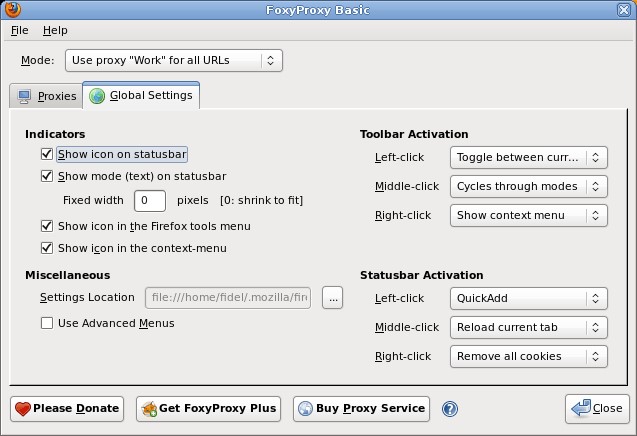The height and width of the screenshot is (436, 637).
Task: Switch to the Proxies tab
Action: (x=46, y=96)
